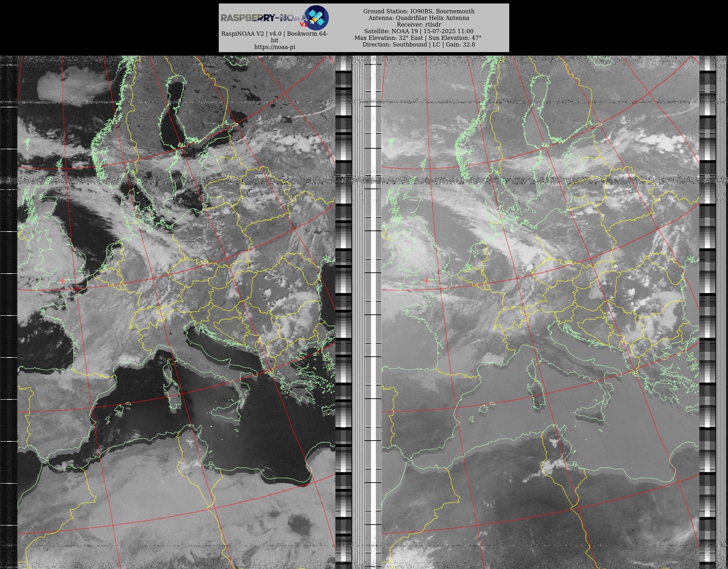Click the red ground-station cross in the right infrared image
Screen dimensions: 728x569
[426, 280]
